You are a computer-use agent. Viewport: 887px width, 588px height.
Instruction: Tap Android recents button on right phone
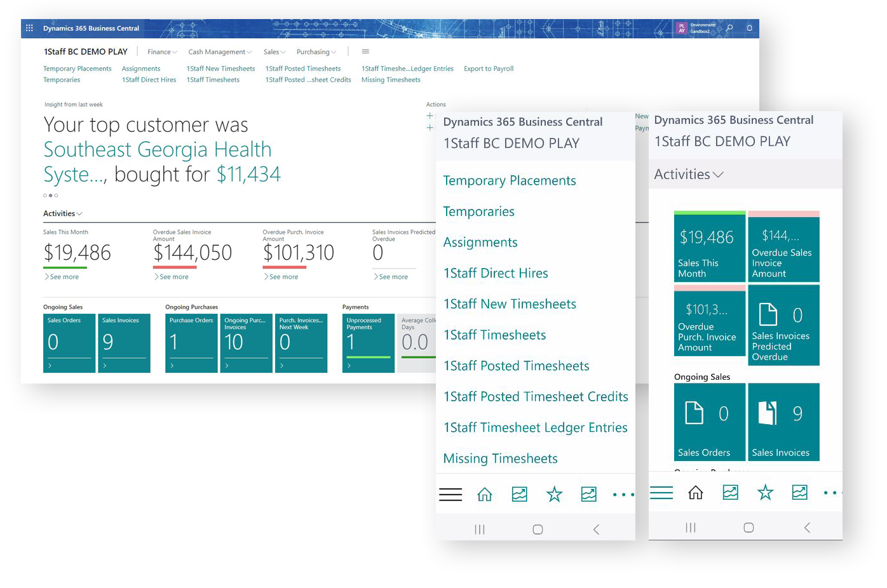coord(691,528)
